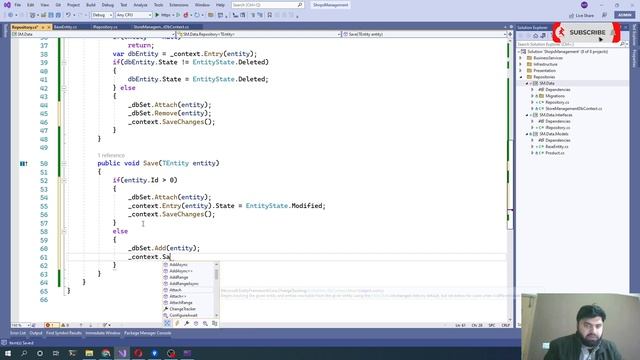Image resolution: width=640 pixels, height=360 pixels.
Task: Open File Explorer from the taskbar
Action: [89, 353]
